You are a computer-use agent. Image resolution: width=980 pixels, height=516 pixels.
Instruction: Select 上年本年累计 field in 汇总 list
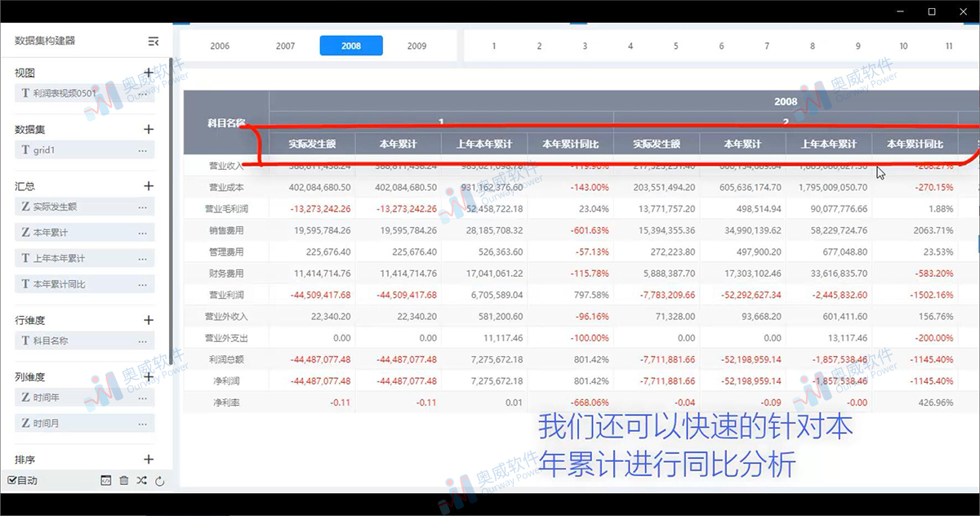85,258
